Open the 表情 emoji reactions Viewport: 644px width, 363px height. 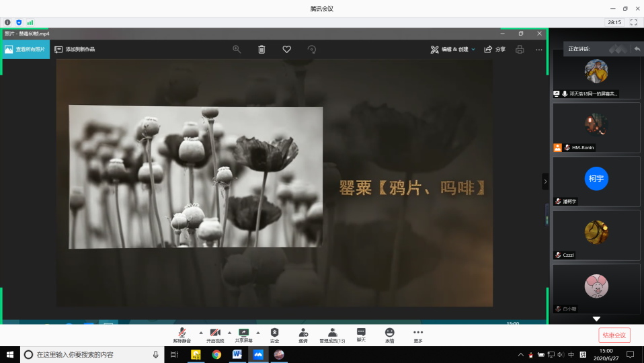[389, 333]
